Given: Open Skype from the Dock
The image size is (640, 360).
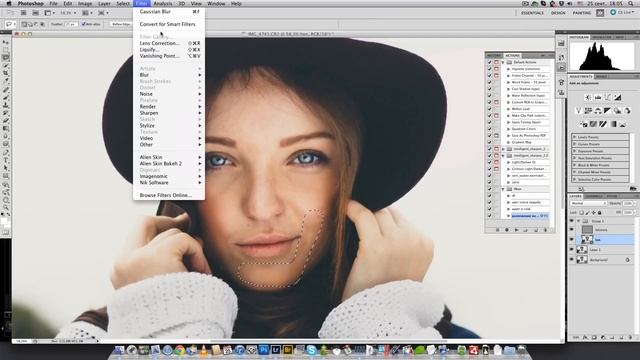Looking at the screenshot, I should 312,350.
